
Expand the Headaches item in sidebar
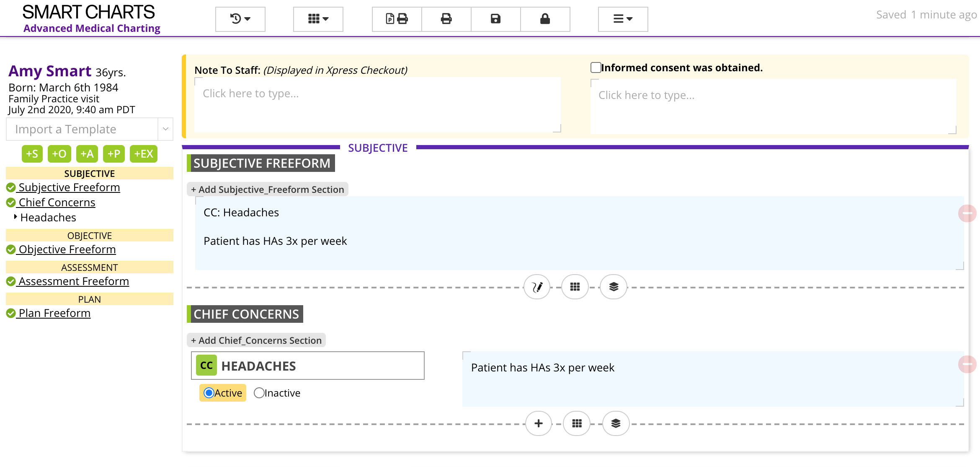15,217
